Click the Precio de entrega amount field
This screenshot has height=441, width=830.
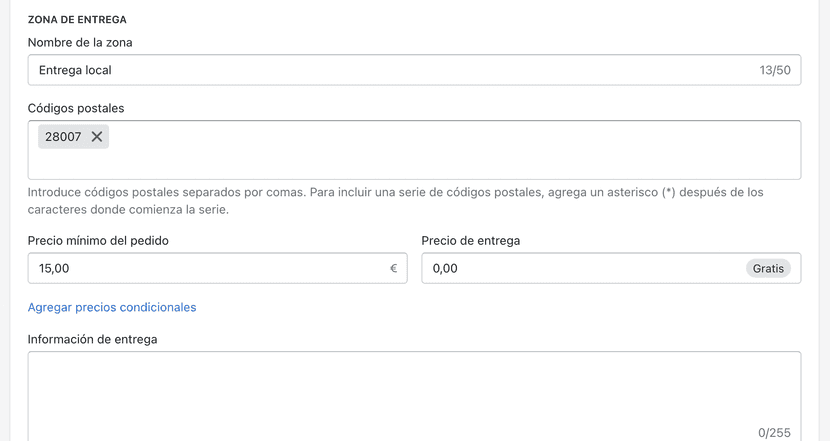click(x=580, y=268)
